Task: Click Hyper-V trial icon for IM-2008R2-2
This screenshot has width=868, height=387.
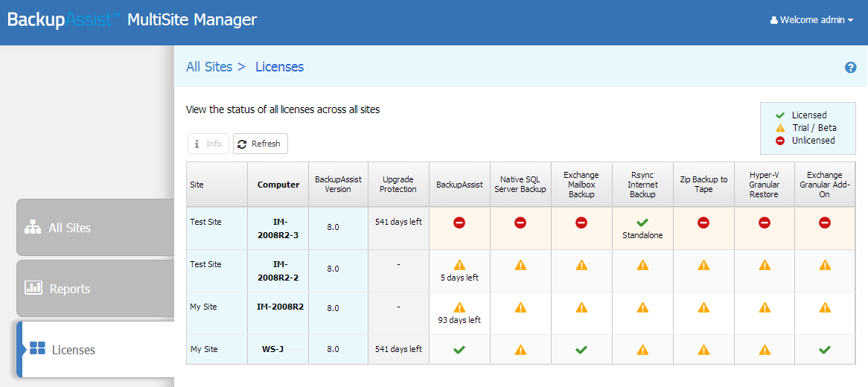Action: tap(765, 265)
